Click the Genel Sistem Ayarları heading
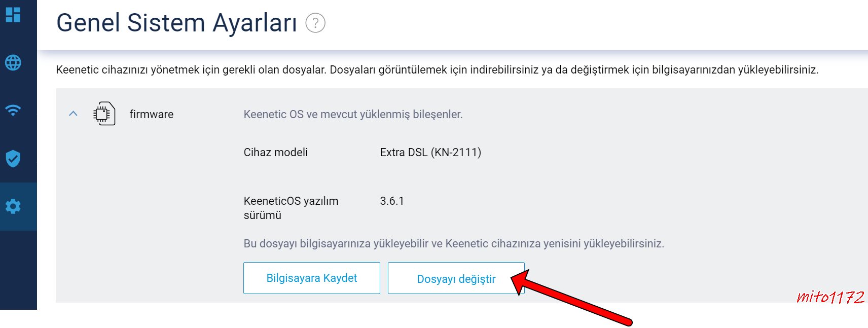 [x=176, y=23]
